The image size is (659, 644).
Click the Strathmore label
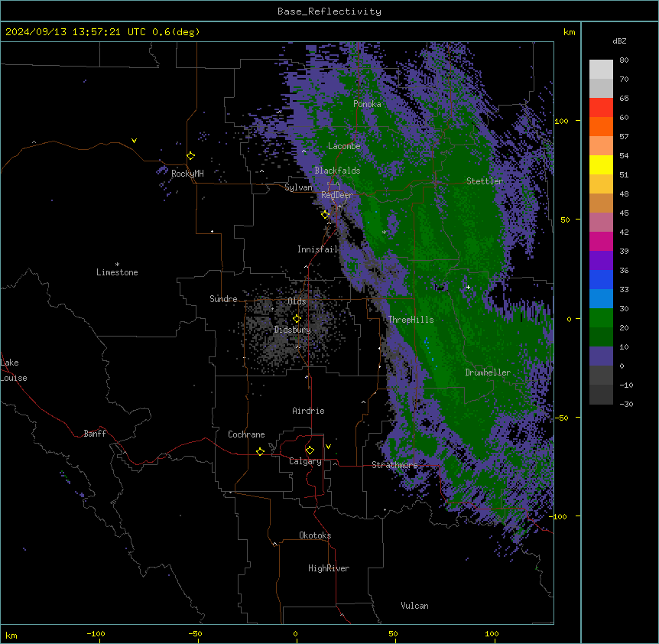pos(394,465)
